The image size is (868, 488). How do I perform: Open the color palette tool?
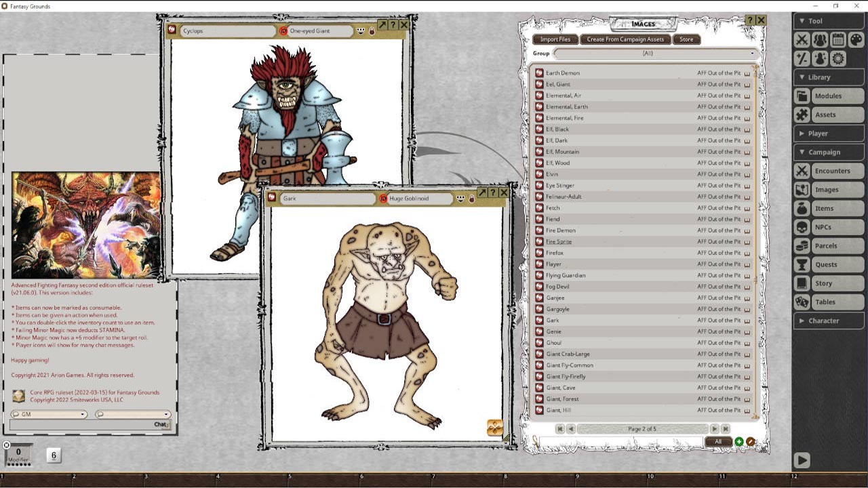pos(856,39)
